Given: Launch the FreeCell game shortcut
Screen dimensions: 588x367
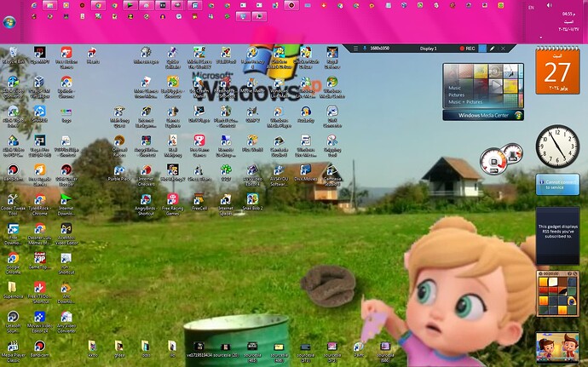Looking at the screenshot, I should [x=199, y=202].
